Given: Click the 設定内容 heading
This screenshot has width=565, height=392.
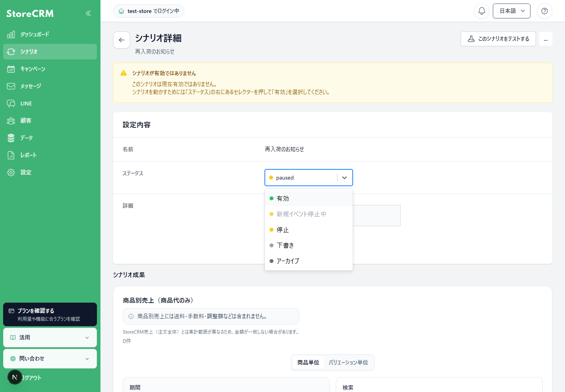Looking at the screenshot, I should [137, 125].
